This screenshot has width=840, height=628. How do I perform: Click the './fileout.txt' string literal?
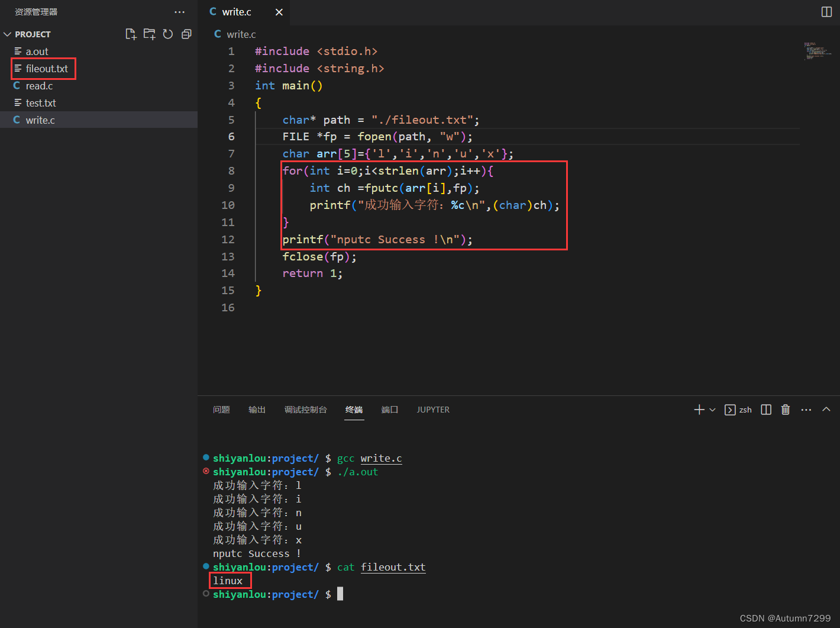click(422, 120)
